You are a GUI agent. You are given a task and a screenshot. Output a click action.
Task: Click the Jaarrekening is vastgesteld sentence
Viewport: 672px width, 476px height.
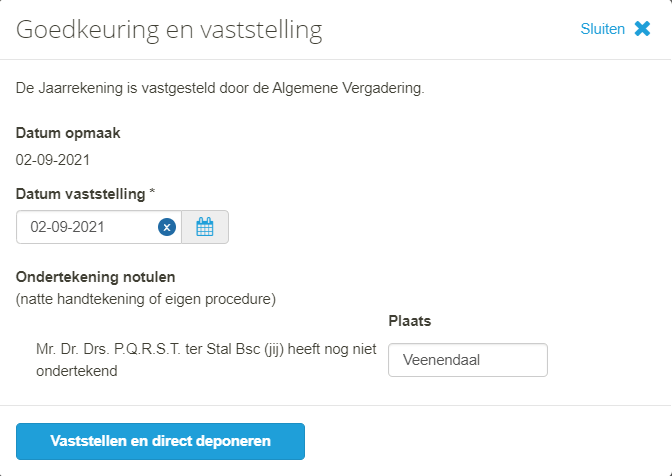coord(220,88)
